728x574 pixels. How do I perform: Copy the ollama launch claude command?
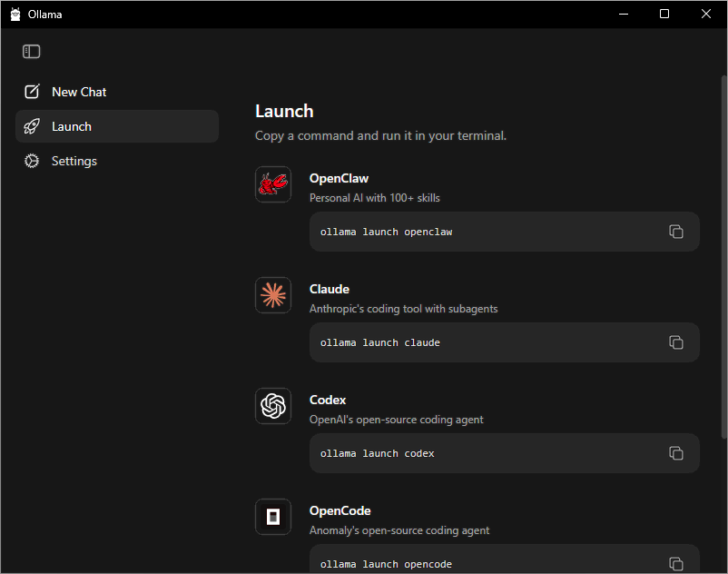(676, 342)
